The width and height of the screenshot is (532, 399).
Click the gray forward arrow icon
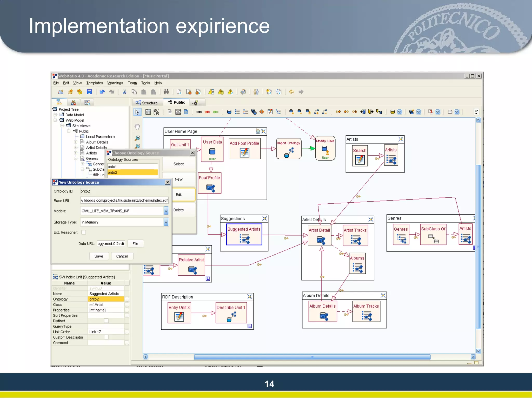pos(301,92)
